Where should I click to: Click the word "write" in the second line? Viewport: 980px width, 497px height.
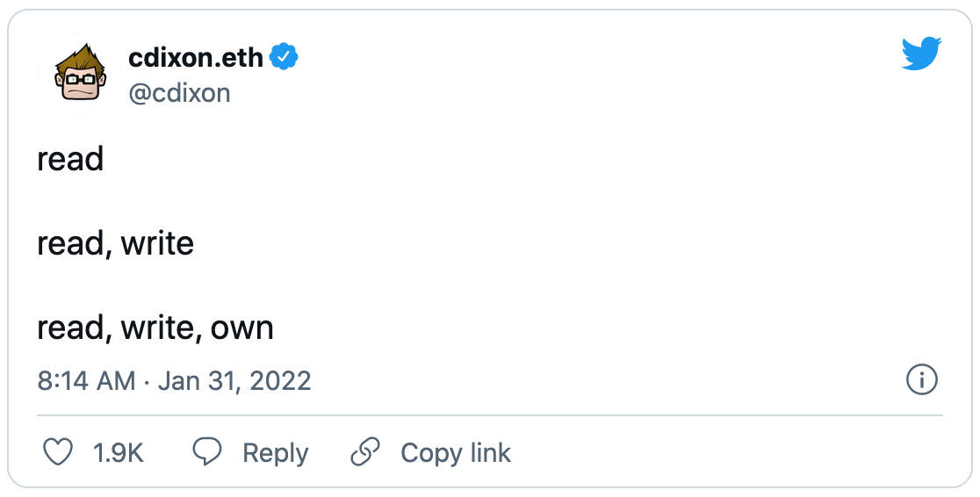click(x=157, y=243)
